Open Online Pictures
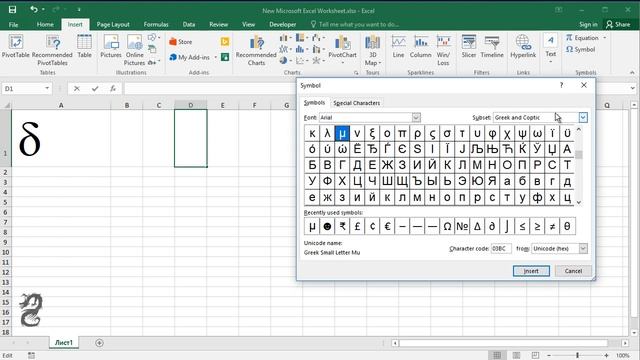This screenshot has width=640, height=360. [x=134, y=50]
